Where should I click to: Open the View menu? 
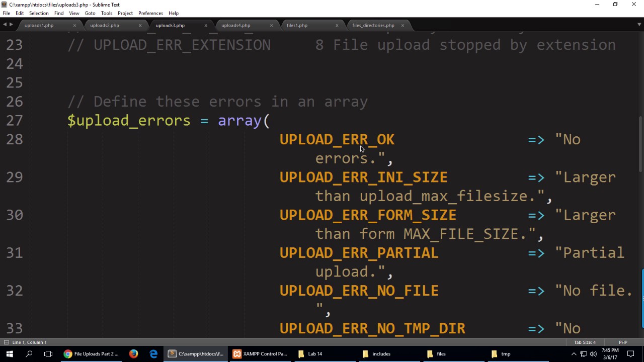(x=74, y=13)
